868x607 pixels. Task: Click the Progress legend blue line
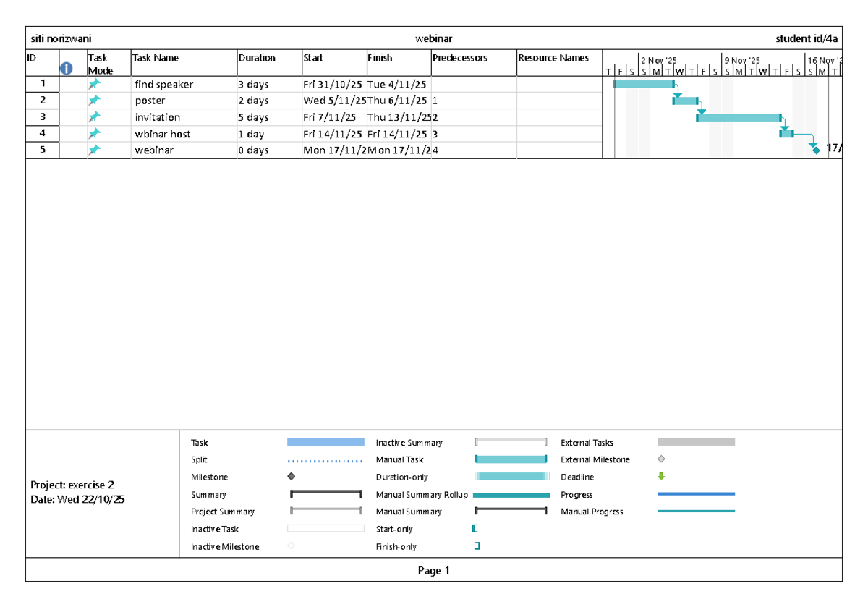click(x=696, y=494)
